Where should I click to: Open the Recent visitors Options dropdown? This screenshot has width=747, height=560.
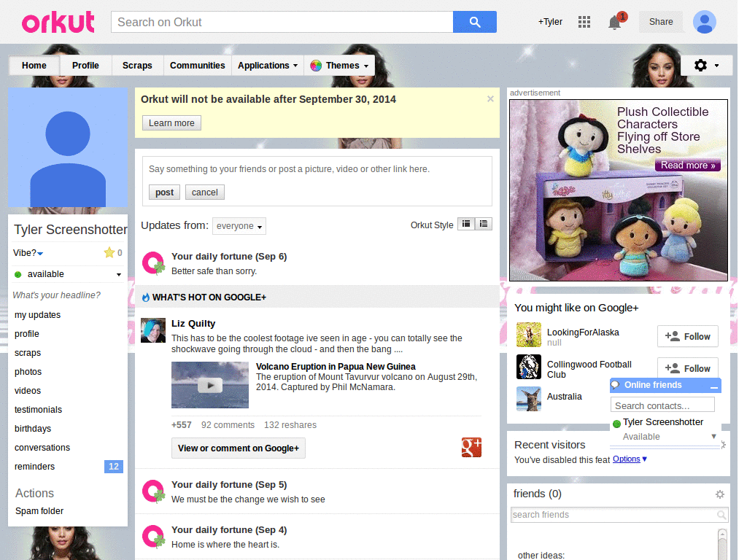630,459
